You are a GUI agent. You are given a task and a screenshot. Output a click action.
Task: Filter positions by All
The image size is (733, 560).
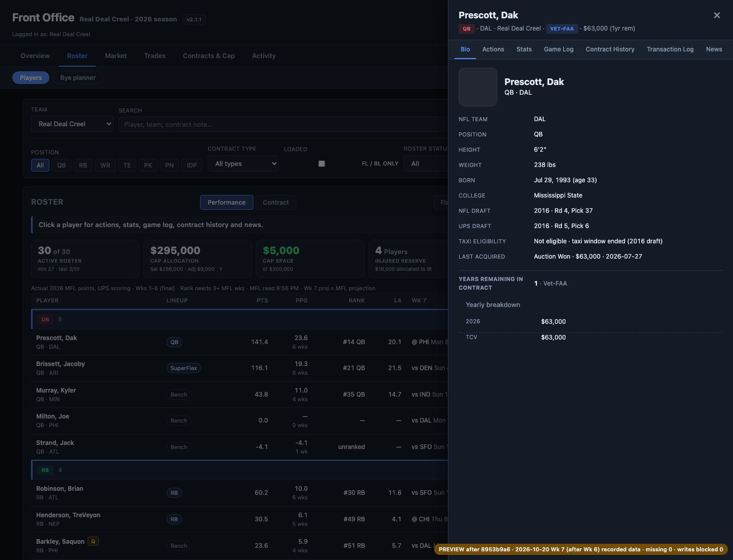click(40, 165)
